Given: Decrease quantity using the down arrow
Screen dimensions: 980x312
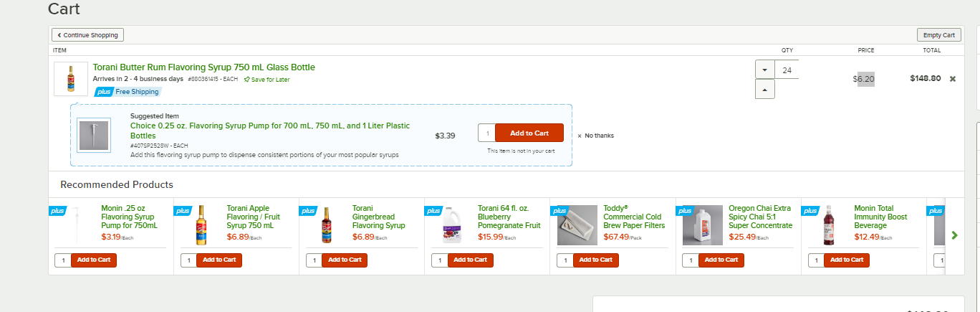Looking at the screenshot, I should [x=765, y=70].
